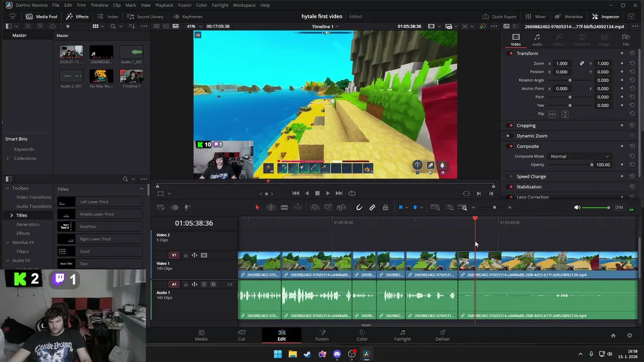Toggle the Media Pool panel button
The width and height of the screenshot is (644, 362).
click(41, 17)
